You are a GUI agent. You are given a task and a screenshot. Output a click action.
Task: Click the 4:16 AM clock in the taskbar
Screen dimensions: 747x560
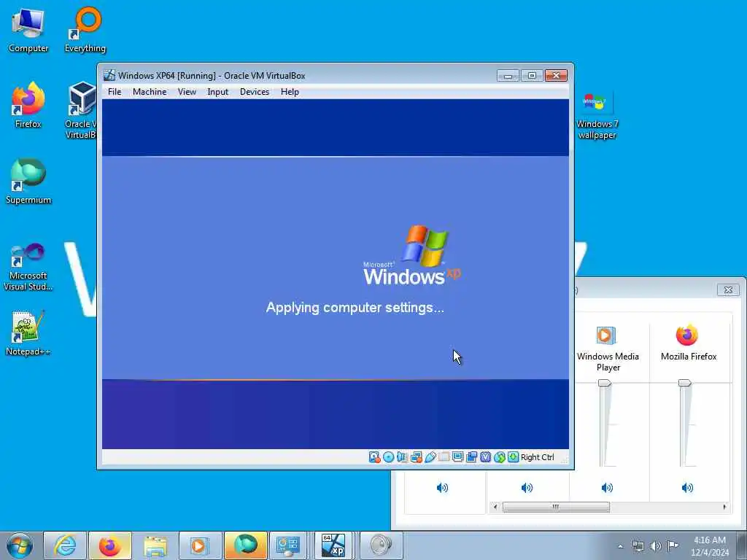(x=710, y=545)
